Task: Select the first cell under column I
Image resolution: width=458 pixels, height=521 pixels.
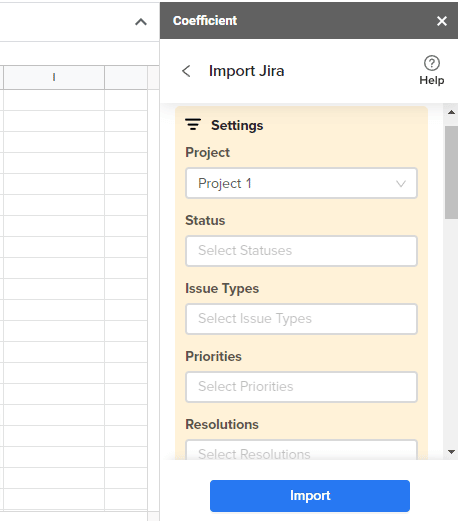Action: point(54,100)
